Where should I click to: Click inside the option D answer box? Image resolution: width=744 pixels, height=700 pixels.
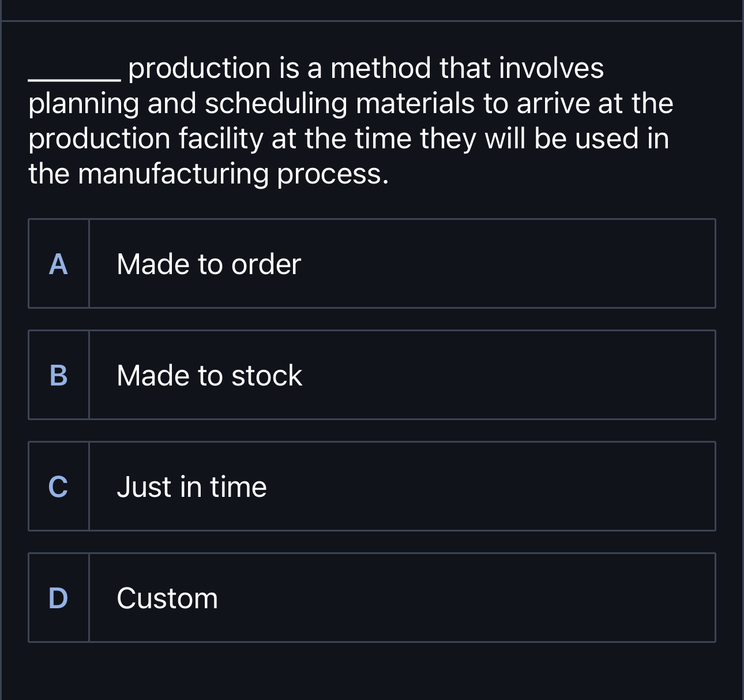point(404,597)
